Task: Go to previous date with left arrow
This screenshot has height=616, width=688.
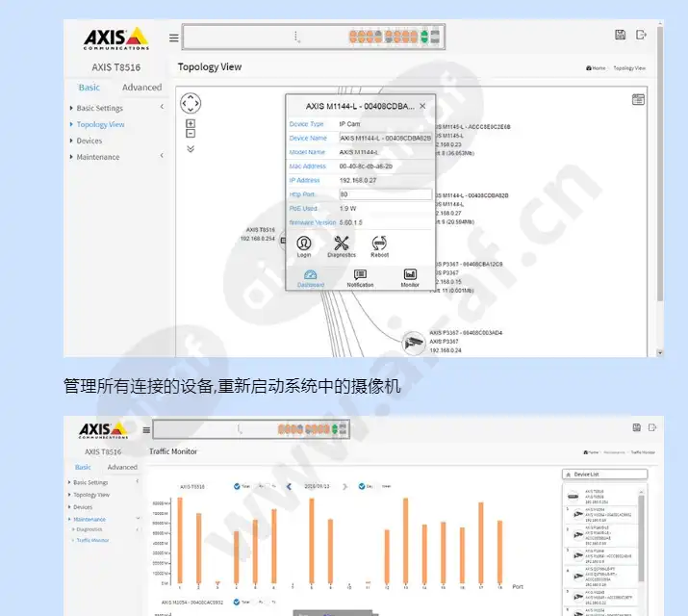Action: (289, 487)
